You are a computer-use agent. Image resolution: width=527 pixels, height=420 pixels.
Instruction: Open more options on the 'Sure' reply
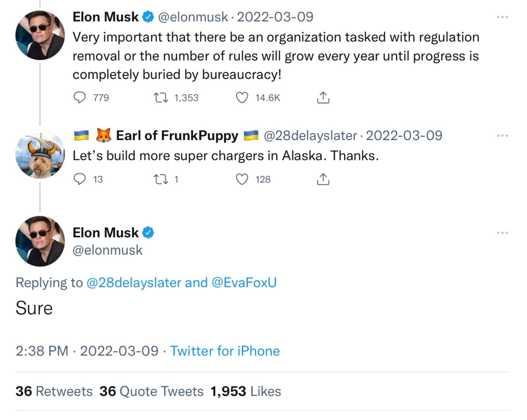click(x=502, y=233)
